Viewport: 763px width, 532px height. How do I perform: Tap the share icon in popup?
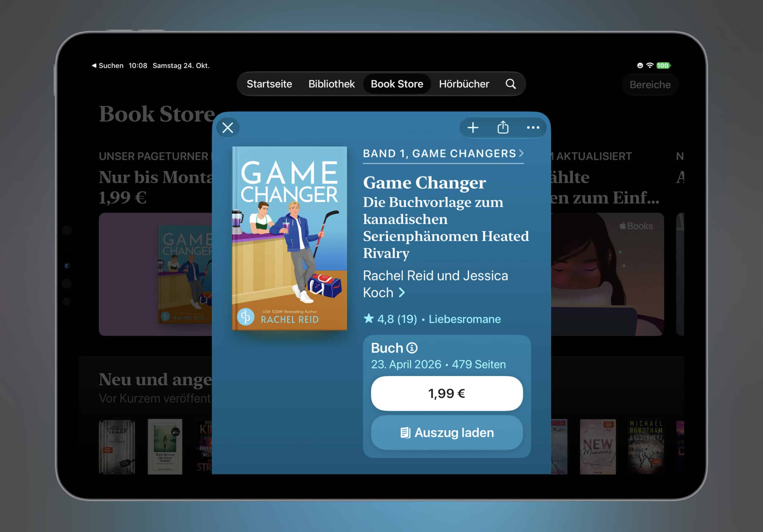click(x=503, y=127)
